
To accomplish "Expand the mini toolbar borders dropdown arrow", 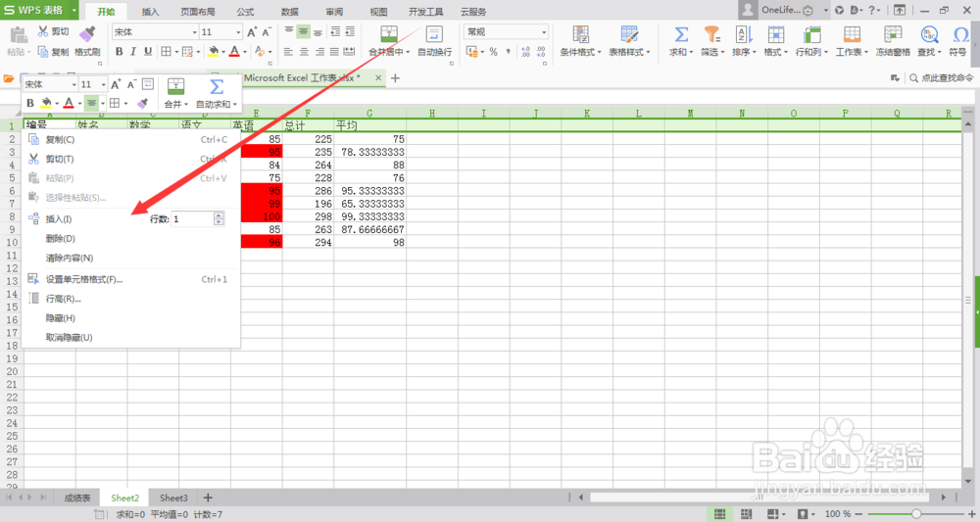I will pos(125,103).
